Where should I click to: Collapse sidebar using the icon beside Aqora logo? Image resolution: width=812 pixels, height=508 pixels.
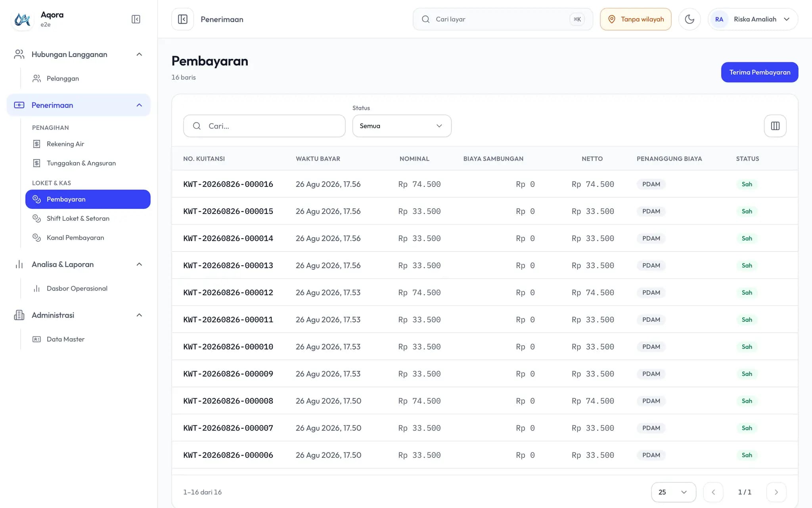click(136, 19)
